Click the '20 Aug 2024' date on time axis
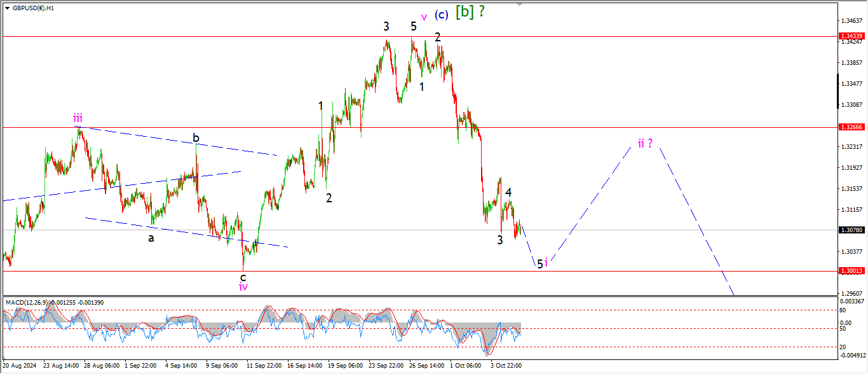This screenshot has height=374, width=868. tap(19, 366)
